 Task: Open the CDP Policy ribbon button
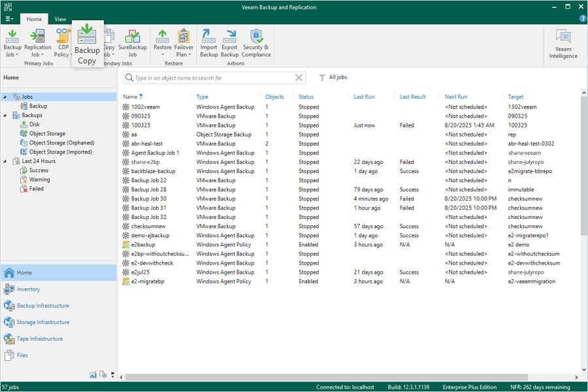pos(63,43)
